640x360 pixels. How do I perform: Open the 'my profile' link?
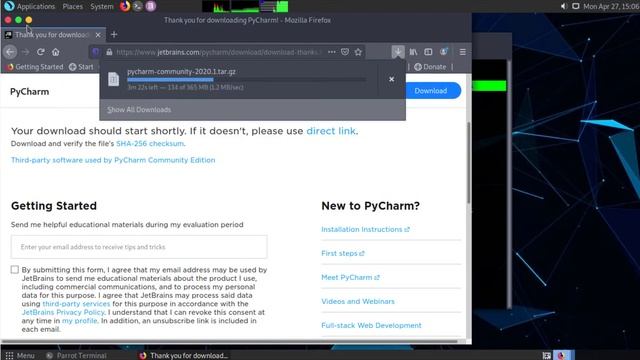tap(80, 321)
